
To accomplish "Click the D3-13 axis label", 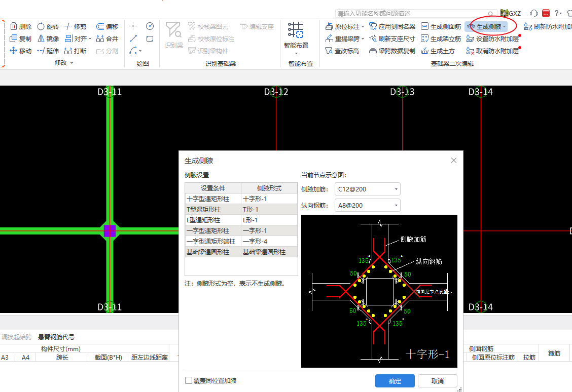I will coord(402,92).
